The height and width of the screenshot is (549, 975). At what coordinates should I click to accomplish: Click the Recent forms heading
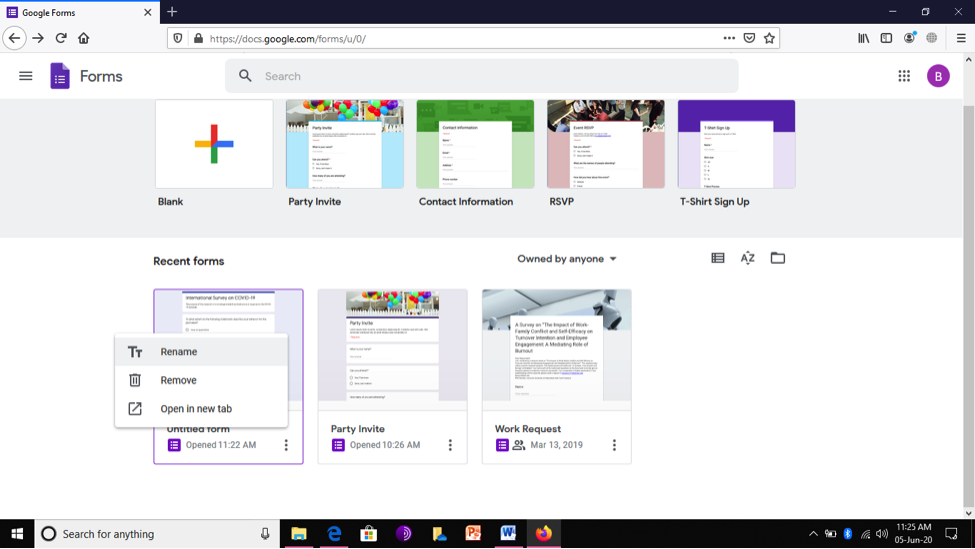pyautogui.click(x=188, y=261)
